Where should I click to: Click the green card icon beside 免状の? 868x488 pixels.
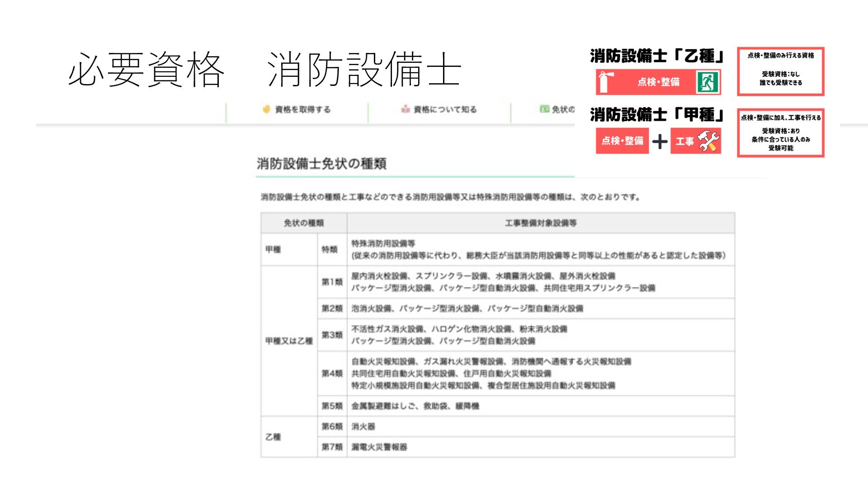click(544, 109)
